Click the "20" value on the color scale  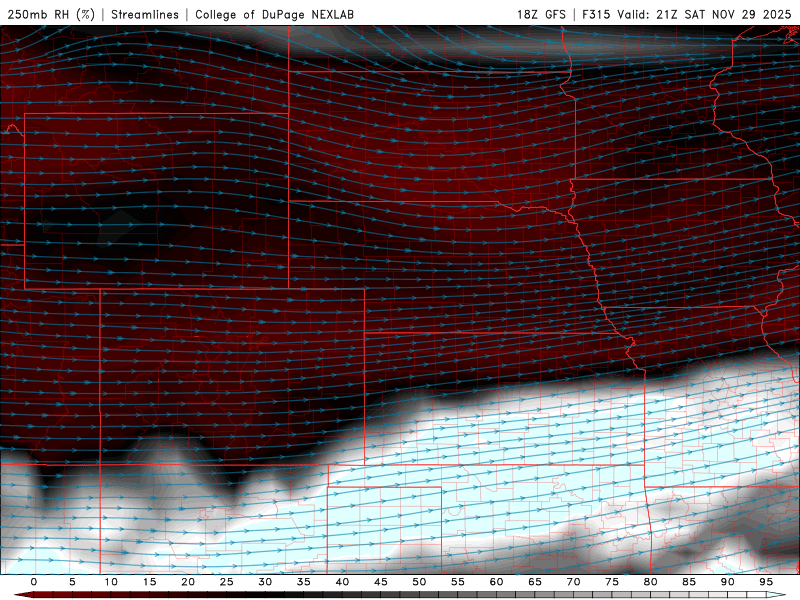click(x=188, y=582)
